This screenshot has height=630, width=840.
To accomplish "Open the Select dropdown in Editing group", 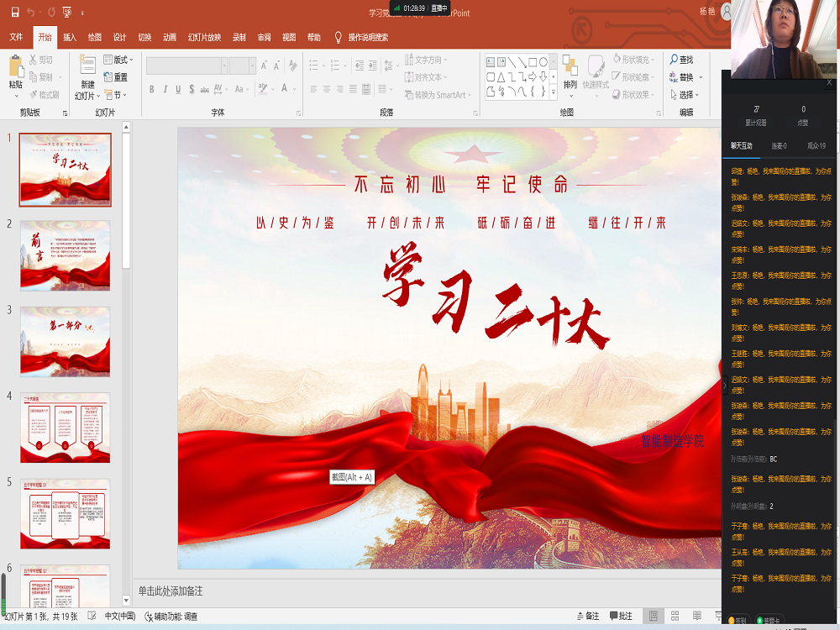I will pyautogui.click(x=686, y=95).
